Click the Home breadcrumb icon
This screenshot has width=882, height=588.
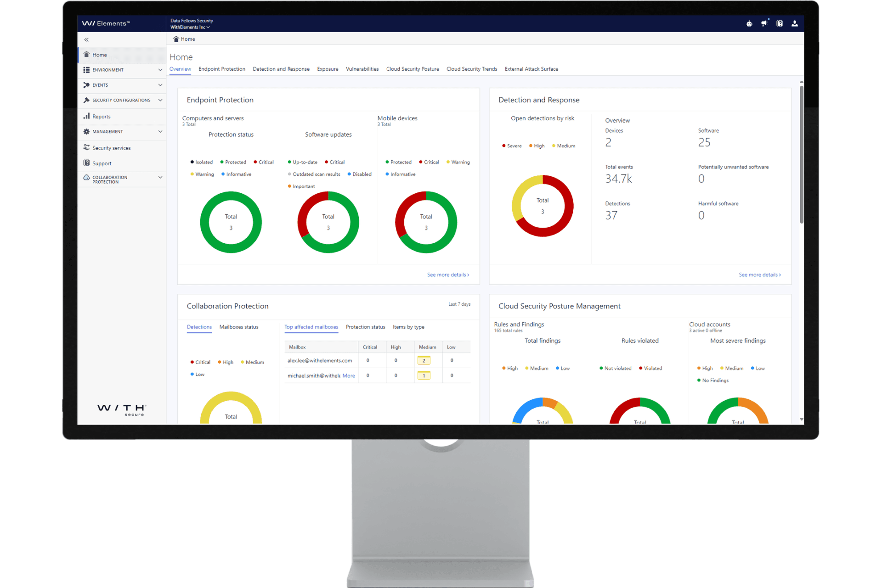click(x=176, y=39)
